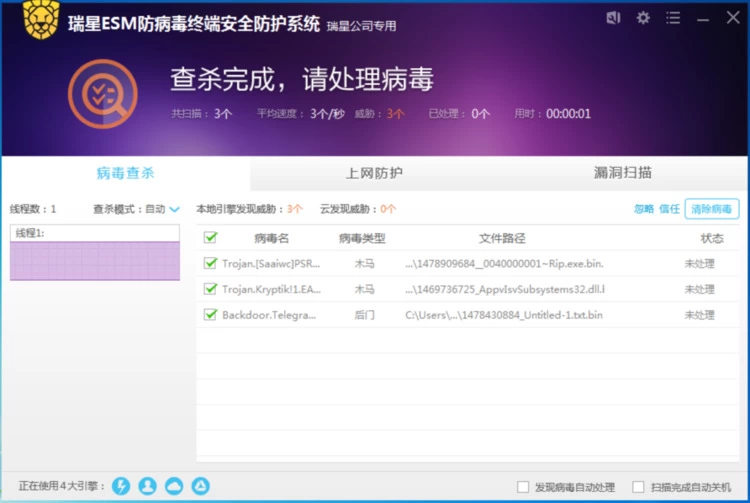Click the cloud engine icon
Image resolution: width=750 pixels, height=503 pixels.
click(174, 486)
